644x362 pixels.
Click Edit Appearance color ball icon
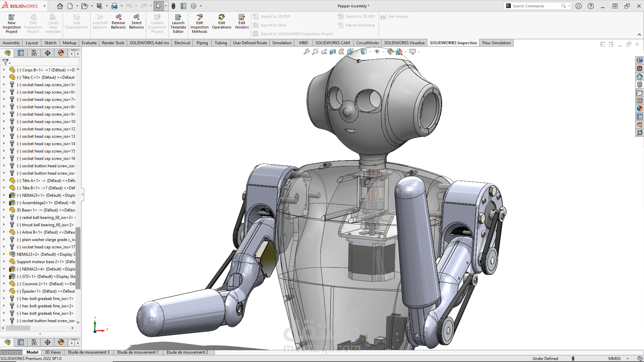point(390,52)
